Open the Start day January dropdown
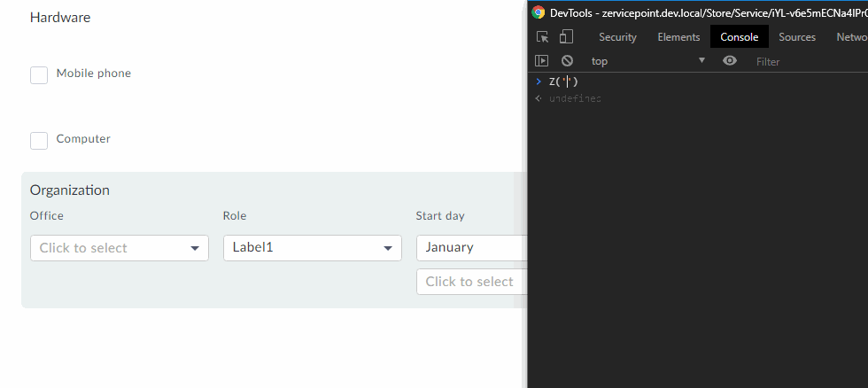 pos(471,248)
